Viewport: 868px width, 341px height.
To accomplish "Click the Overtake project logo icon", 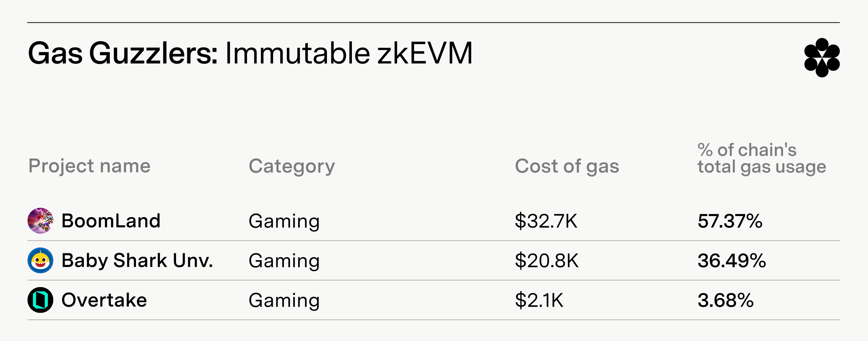I will (x=41, y=300).
